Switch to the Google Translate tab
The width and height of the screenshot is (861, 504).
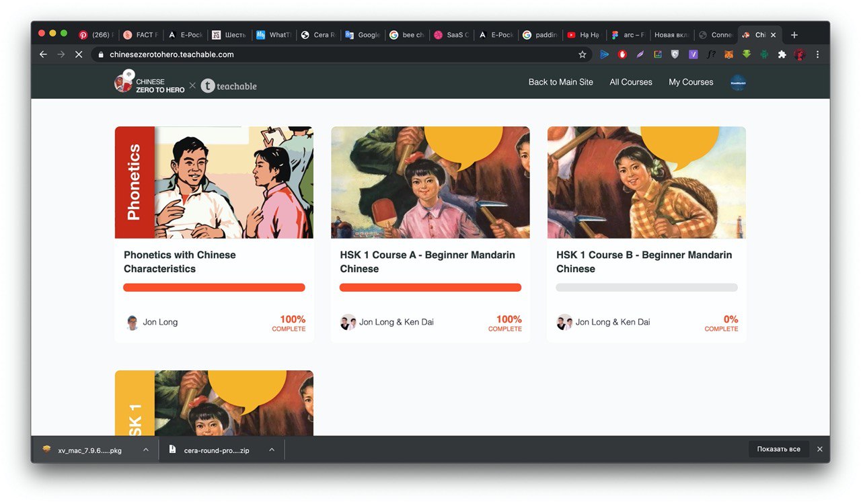[362, 35]
